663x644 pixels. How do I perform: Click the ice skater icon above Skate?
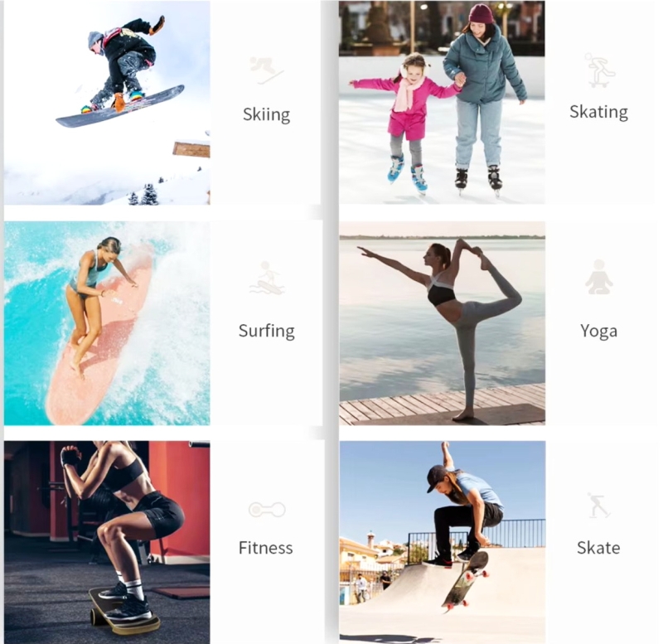[598, 506]
